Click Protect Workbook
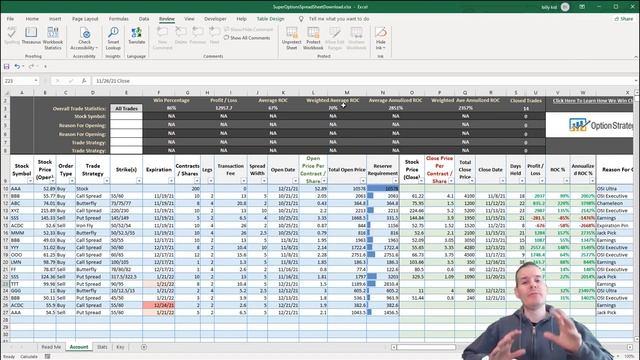 [x=313, y=38]
